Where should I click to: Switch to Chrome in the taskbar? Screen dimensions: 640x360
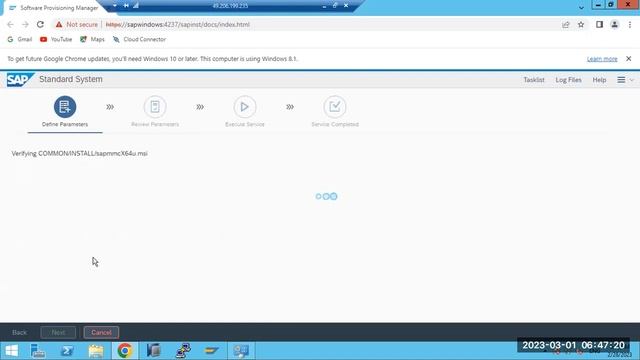click(125, 351)
